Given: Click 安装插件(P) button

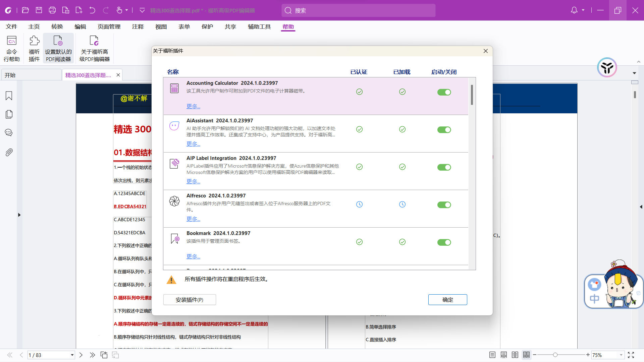Looking at the screenshot, I should click(x=190, y=300).
